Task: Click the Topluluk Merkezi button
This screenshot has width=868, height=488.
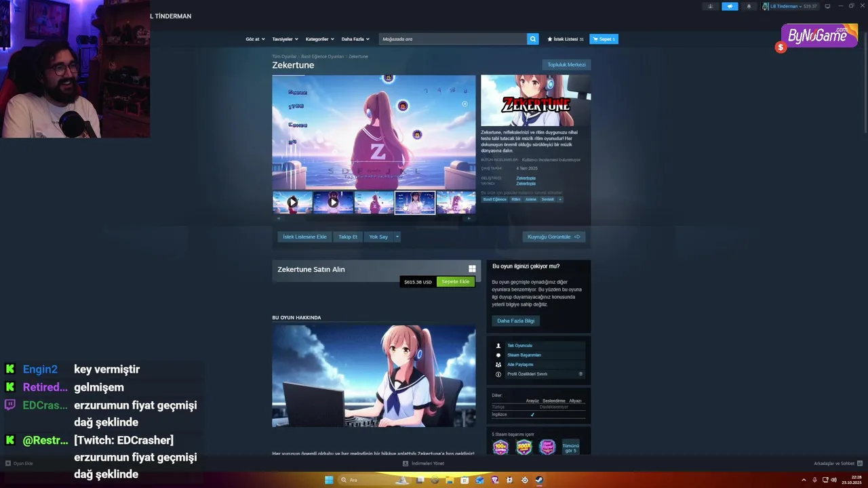Action: point(566,64)
